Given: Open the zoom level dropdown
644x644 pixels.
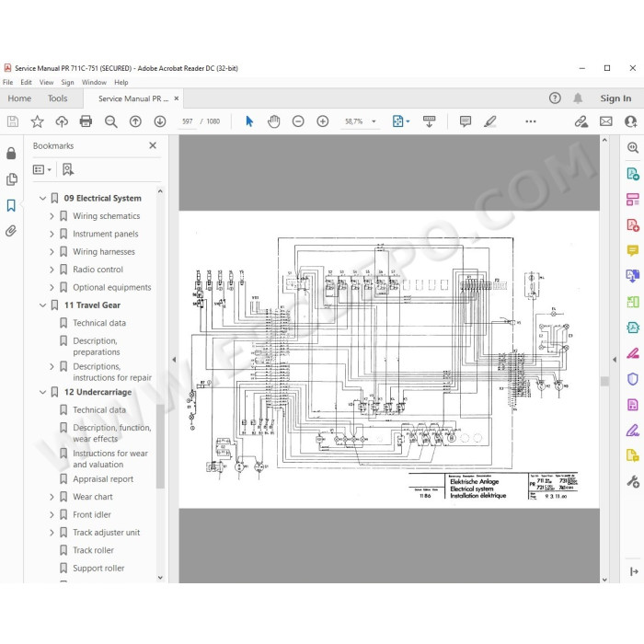Looking at the screenshot, I should coord(374,121).
